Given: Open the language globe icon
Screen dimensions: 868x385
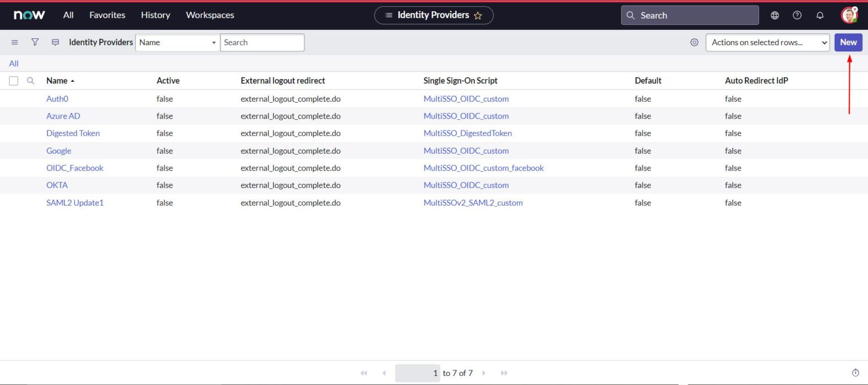Looking at the screenshot, I should (774, 15).
